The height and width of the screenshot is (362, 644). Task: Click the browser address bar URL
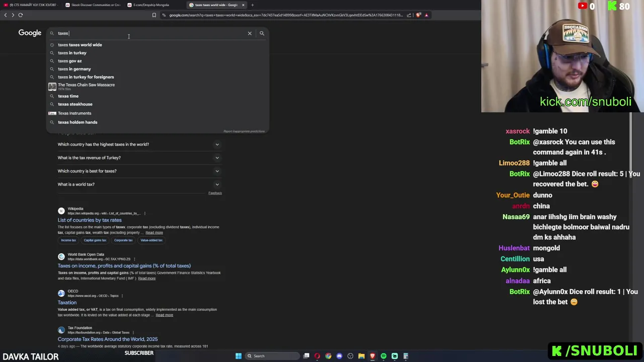[286, 15]
